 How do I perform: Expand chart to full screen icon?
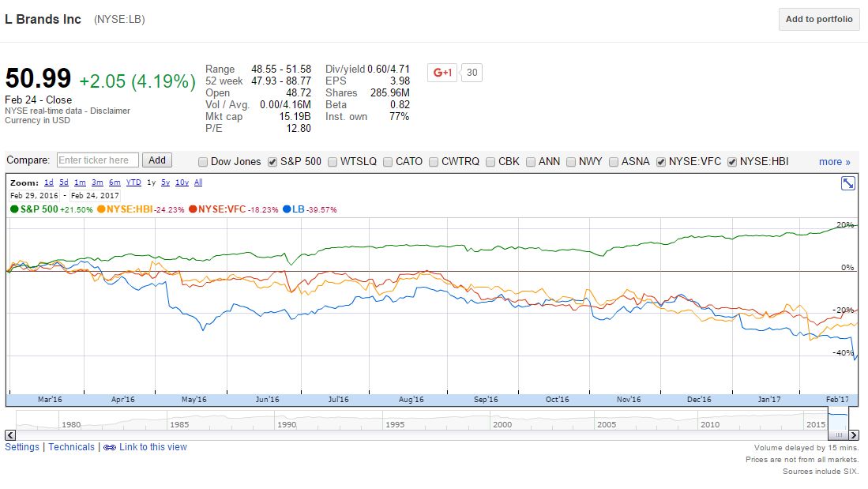847,183
